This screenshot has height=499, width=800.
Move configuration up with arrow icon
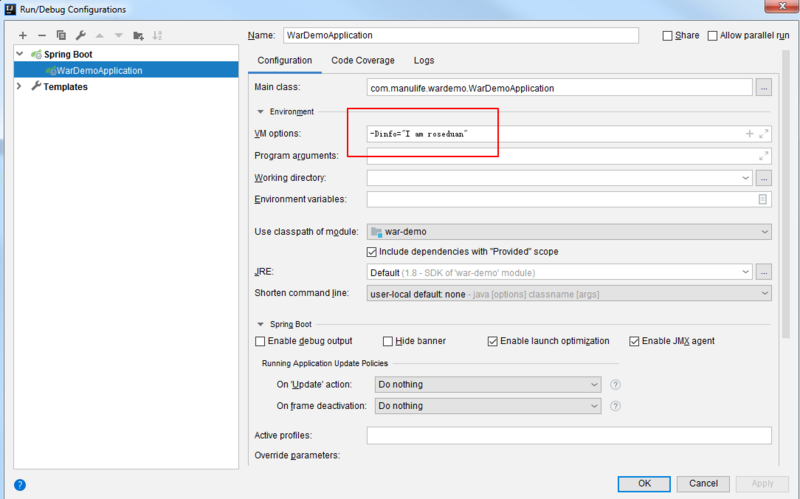99,35
